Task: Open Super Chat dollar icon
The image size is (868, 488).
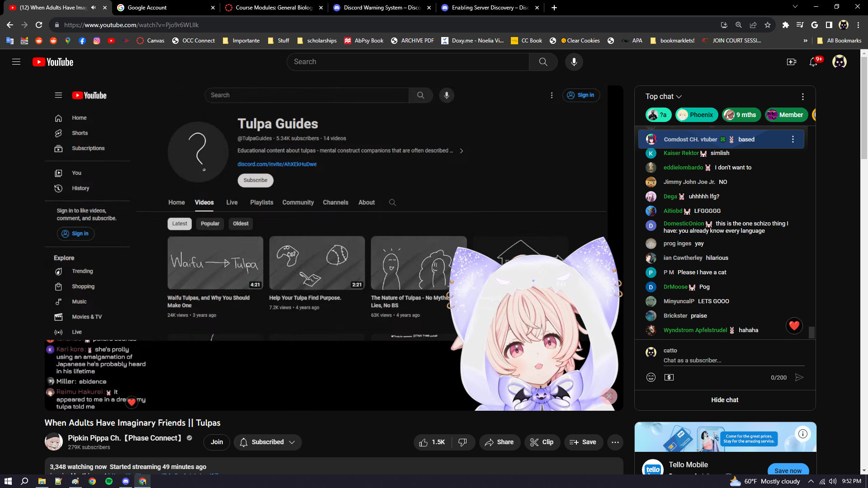Action: coord(669,377)
